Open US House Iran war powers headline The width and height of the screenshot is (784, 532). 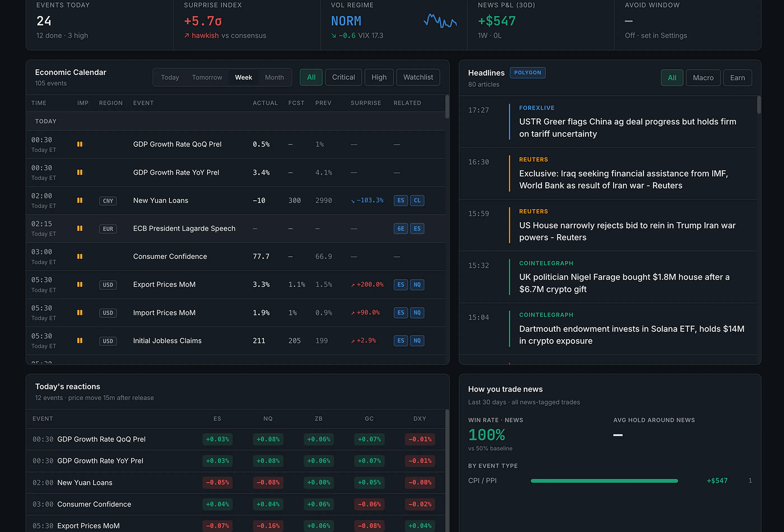click(627, 232)
